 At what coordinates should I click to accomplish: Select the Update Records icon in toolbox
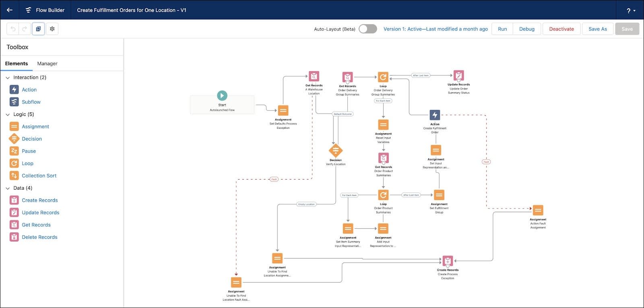coord(14,213)
